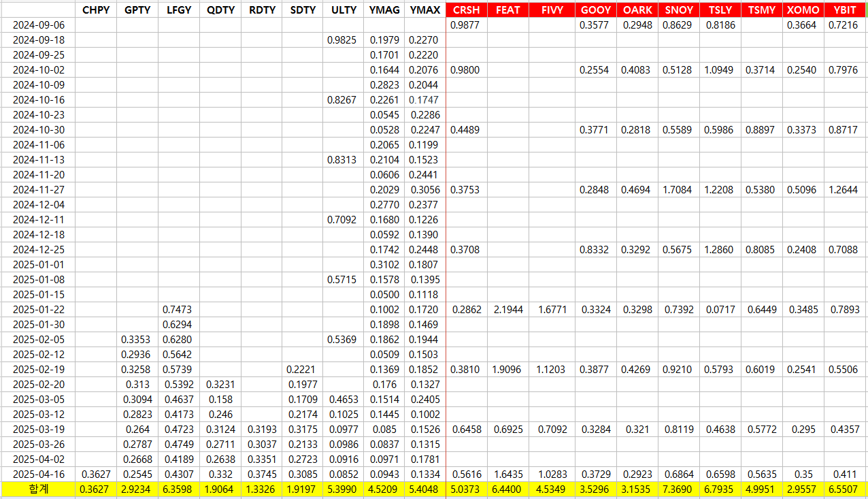
Task: Select the RDTY column header
Action: point(263,10)
